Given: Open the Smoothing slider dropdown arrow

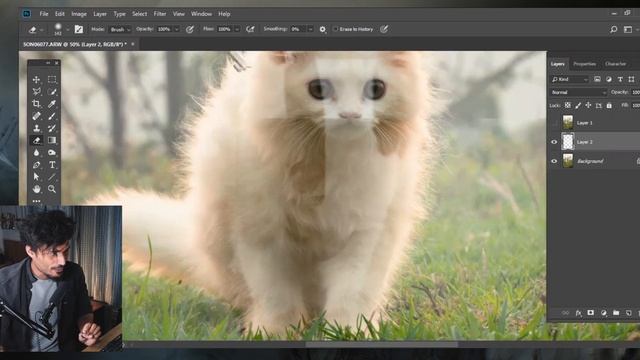Looking at the screenshot, I should tap(310, 29).
